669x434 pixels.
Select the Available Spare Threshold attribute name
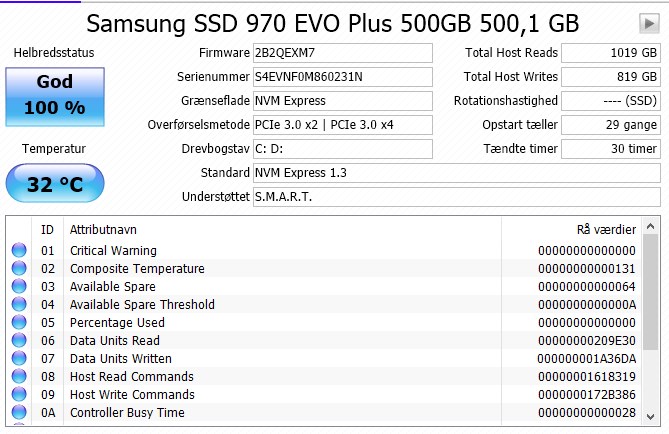tap(142, 304)
